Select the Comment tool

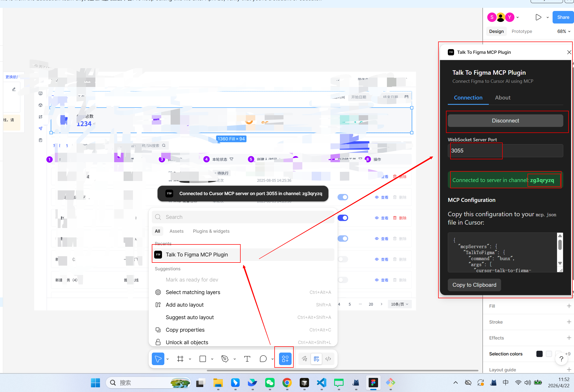(263, 359)
